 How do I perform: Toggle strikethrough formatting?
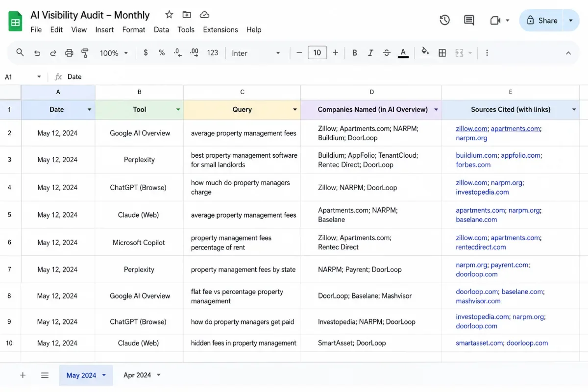pos(387,53)
